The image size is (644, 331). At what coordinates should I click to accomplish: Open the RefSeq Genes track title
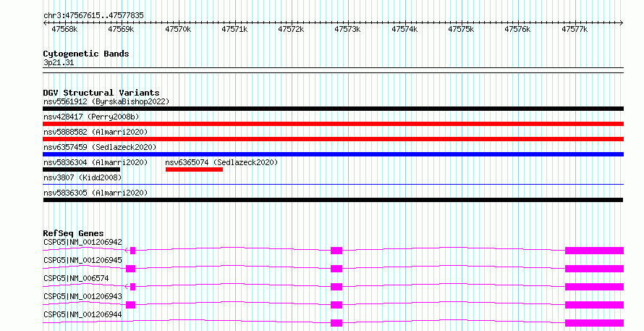[x=73, y=233]
